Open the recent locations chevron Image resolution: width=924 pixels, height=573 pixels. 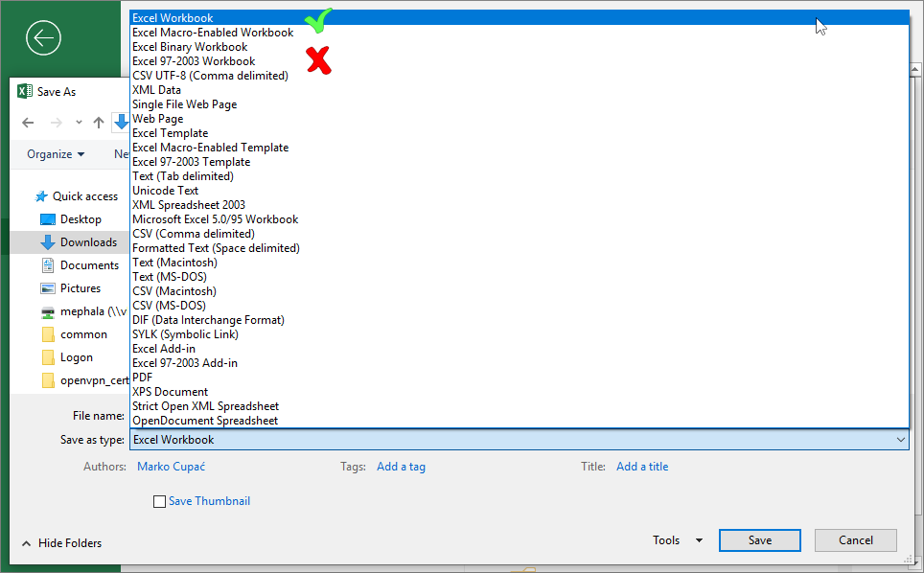(79, 123)
